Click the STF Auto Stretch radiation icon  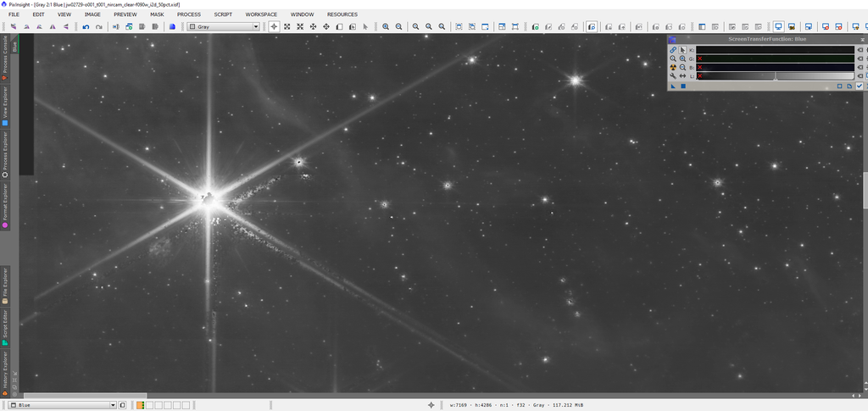tap(673, 68)
